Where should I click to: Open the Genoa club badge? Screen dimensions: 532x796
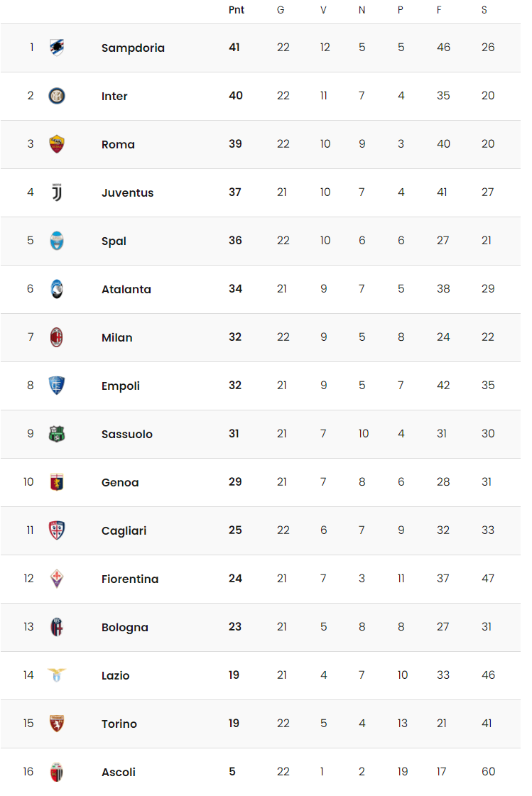pos(57,481)
